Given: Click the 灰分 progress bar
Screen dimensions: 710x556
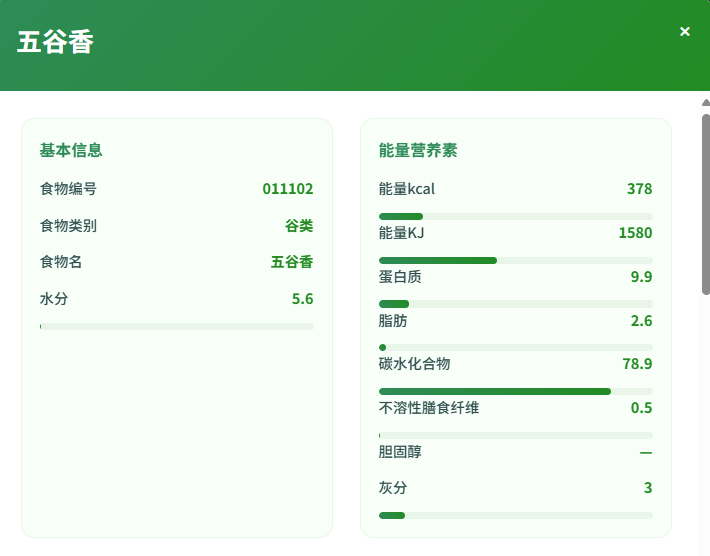Looking at the screenshot, I should tap(515, 515).
